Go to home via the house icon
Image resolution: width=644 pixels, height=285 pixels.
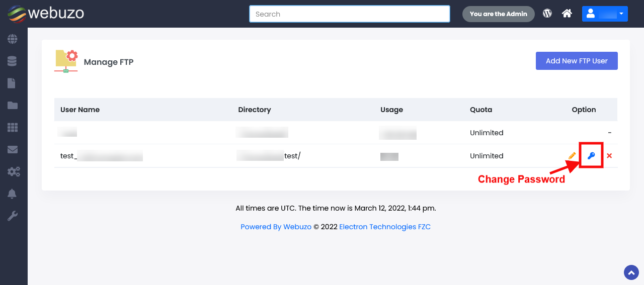click(567, 14)
